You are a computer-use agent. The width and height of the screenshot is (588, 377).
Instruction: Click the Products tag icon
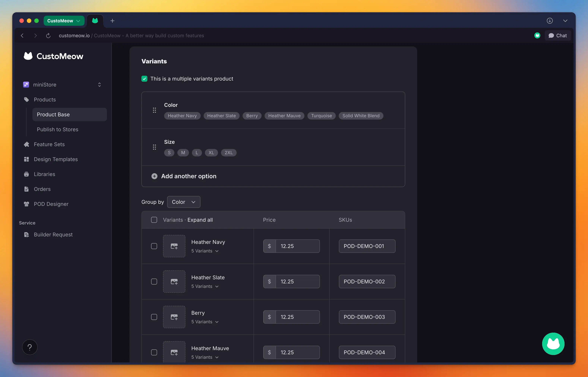click(26, 100)
